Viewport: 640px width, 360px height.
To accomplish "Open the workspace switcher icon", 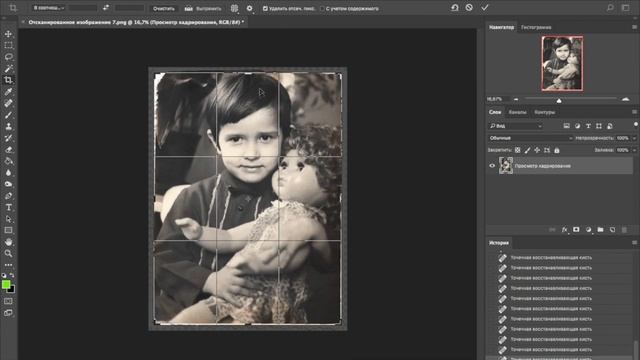I will (625, 8).
